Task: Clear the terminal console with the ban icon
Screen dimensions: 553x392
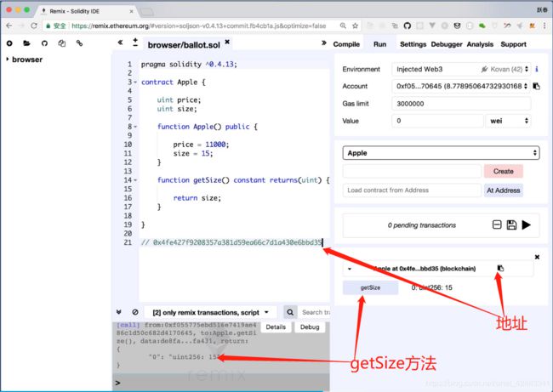Action: coord(135,312)
